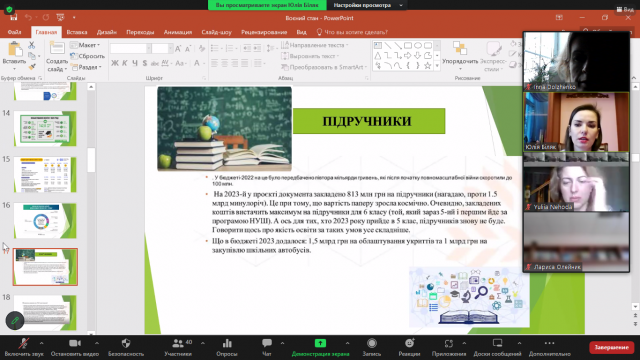
Task: Unmute microphone with Включить звук
Action: 24,347
